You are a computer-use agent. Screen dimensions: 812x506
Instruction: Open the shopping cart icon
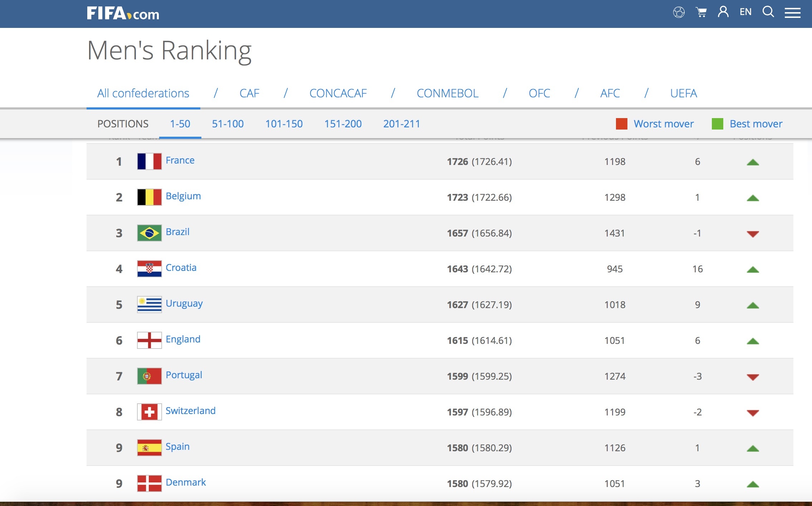[701, 13]
